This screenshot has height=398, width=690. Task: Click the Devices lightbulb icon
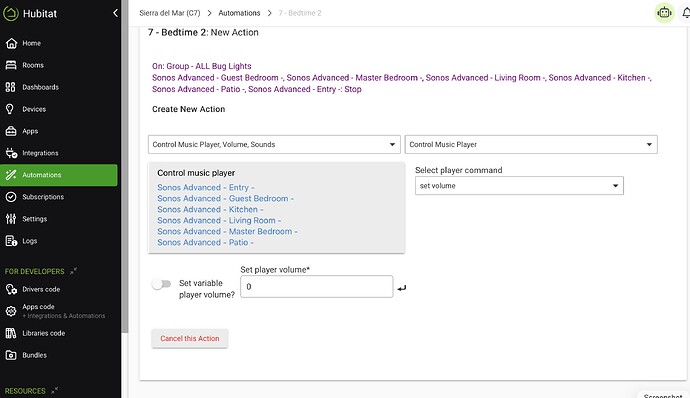point(11,109)
